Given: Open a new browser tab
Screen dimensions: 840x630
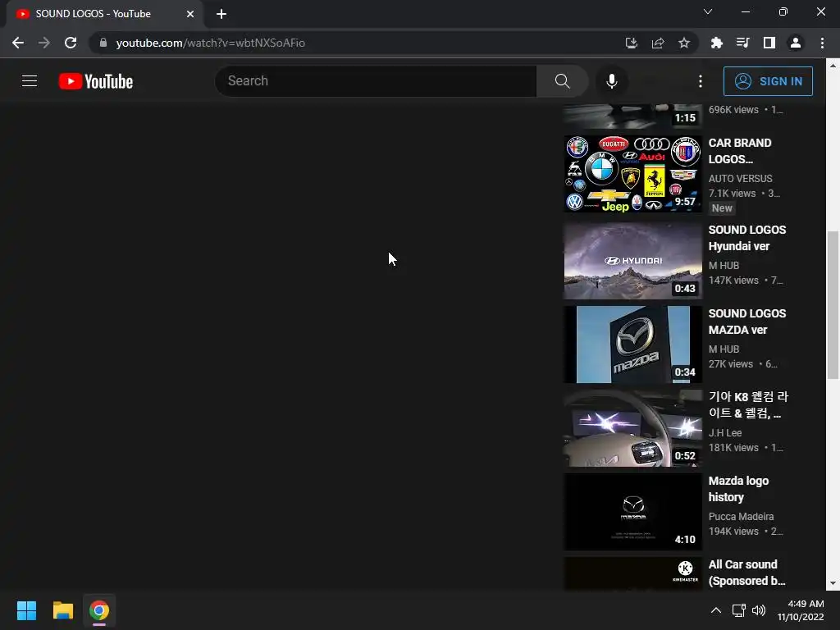Looking at the screenshot, I should (221, 14).
